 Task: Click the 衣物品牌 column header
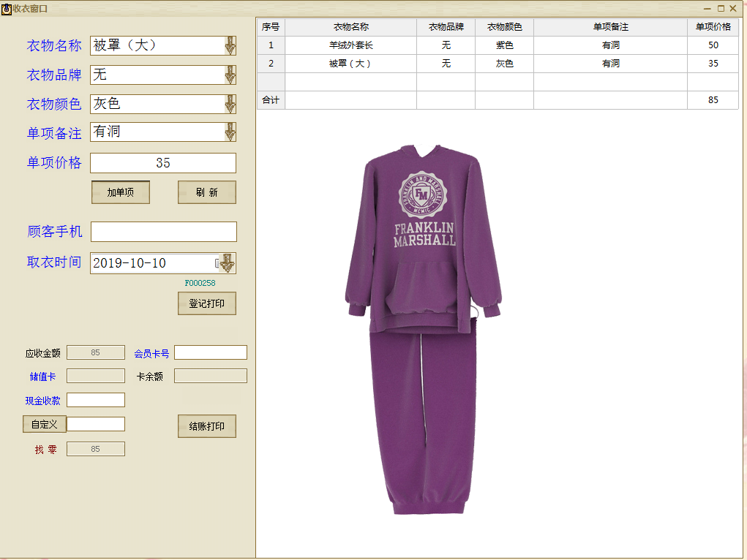pos(446,27)
